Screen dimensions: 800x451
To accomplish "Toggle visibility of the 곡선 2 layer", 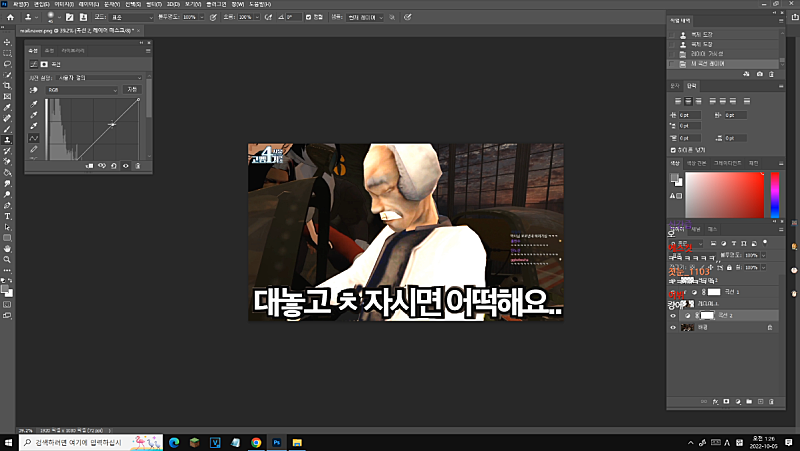I will (x=672, y=315).
